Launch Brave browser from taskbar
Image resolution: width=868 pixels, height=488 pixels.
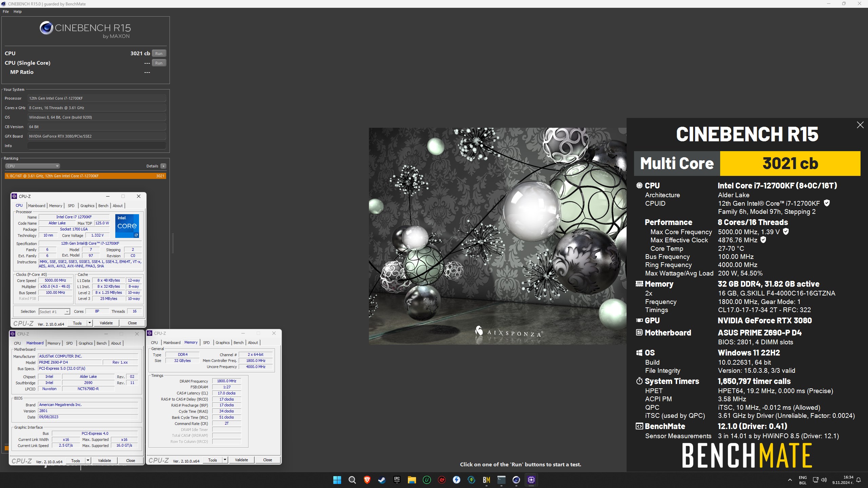point(367,480)
